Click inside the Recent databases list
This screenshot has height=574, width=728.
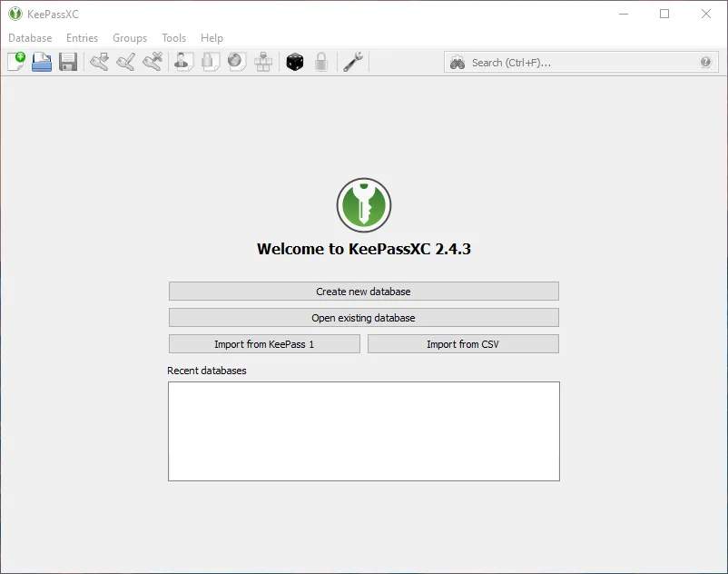coord(363,431)
